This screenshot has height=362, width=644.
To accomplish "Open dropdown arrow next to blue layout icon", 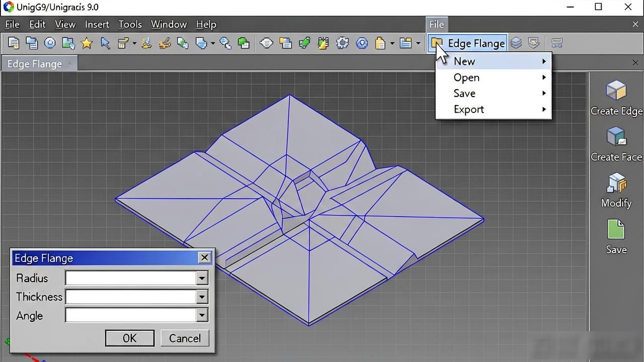I will pyautogui.click(x=418, y=44).
